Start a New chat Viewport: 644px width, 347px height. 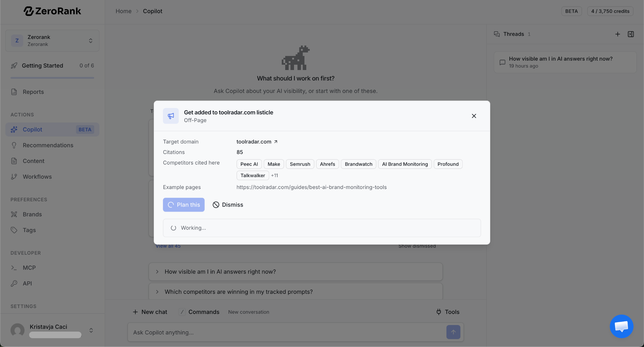pos(150,312)
